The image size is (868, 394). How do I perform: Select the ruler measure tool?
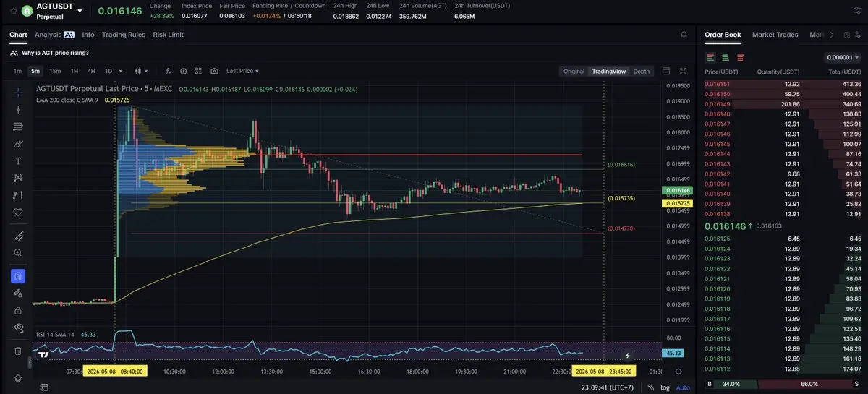tap(18, 236)
